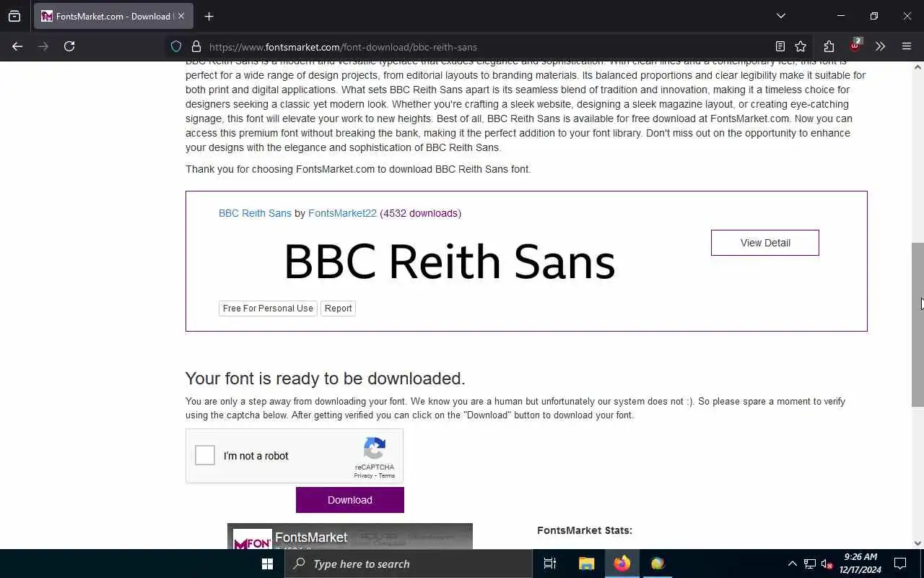The width and height of the screenshot is (924, 578).
Task: Click the BBC Reith Sans font preview image
Action: click(449, 262)
